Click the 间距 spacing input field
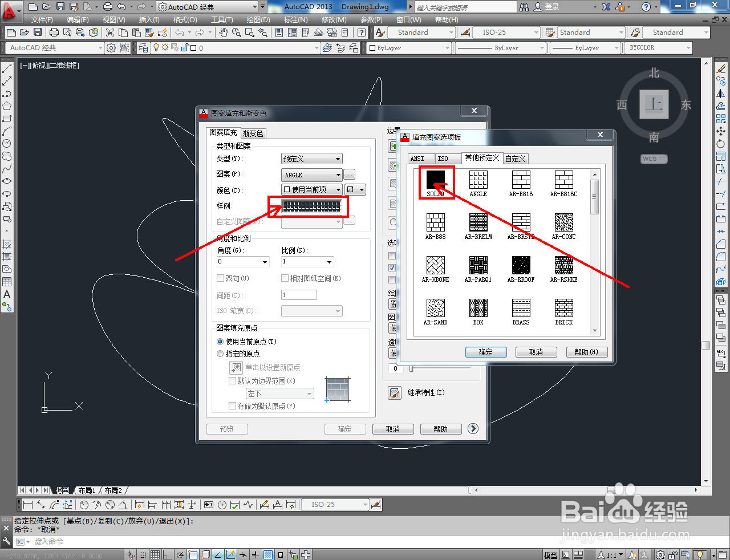Screen dimensions: 730x560 299,295
